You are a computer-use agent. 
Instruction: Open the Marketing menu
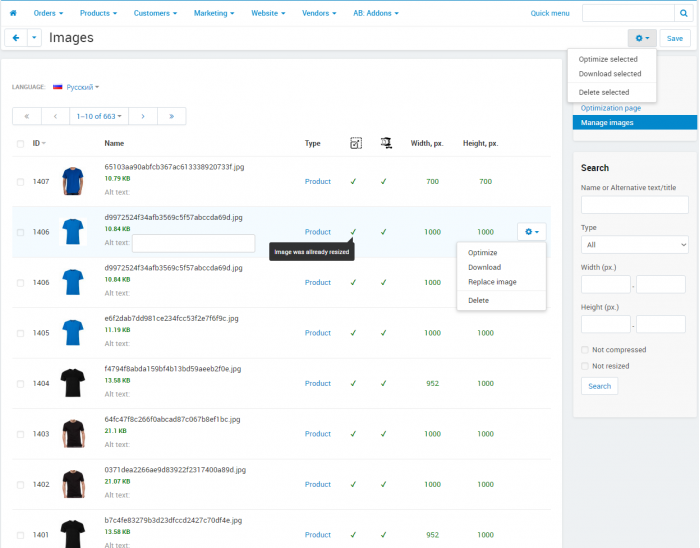(214, 13)
